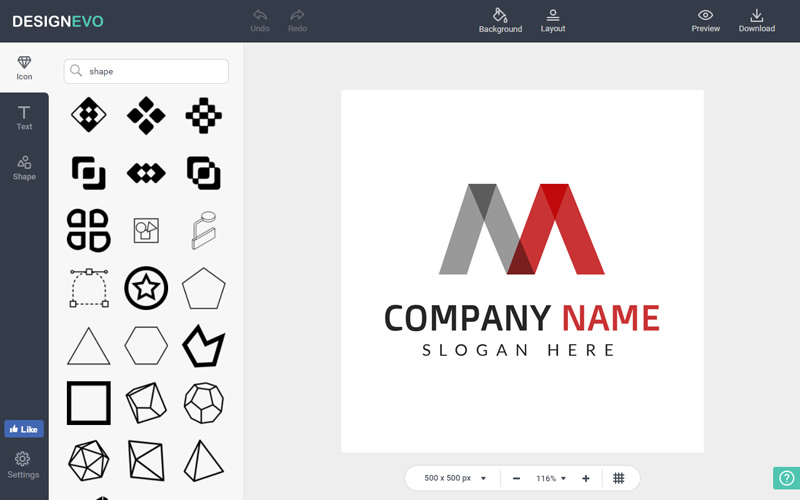Viewport: 800px width, 500px height.
Task: Click the Preview eye icon
Action: [x=705, y=16]
